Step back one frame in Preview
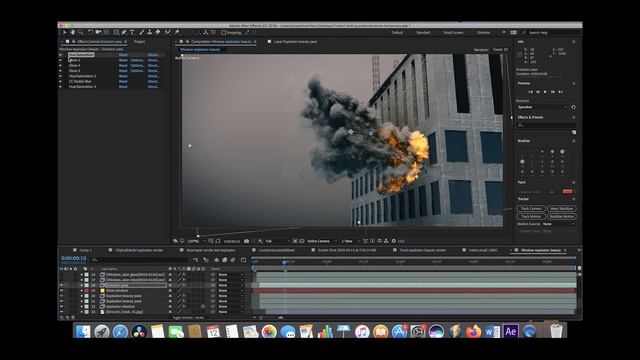This screenshot has height=360, width=640. point(538,92)
